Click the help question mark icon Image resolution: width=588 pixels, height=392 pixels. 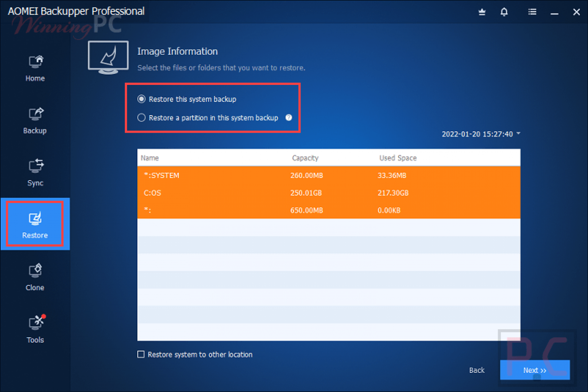click(x=289, y=118)
